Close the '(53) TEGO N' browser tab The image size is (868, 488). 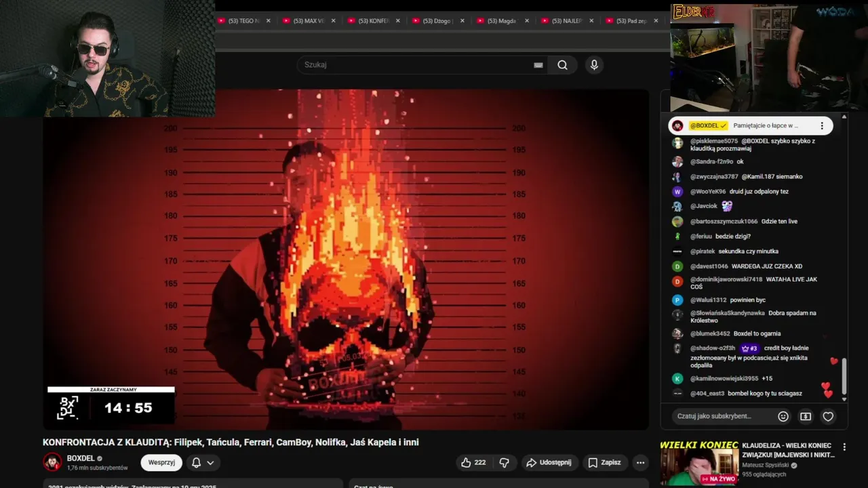click(x=268, y=21)
